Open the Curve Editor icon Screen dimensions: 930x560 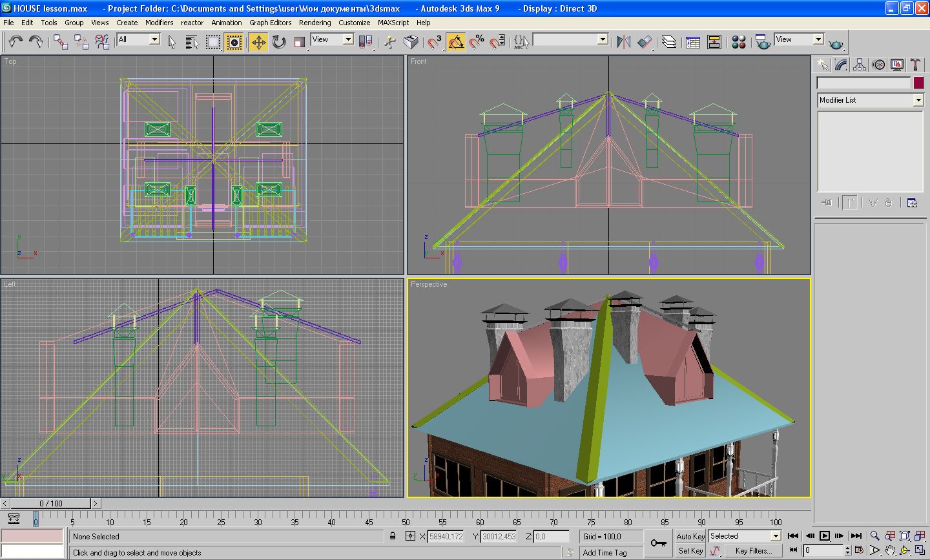pyautogui.click(x=693, y=42)
